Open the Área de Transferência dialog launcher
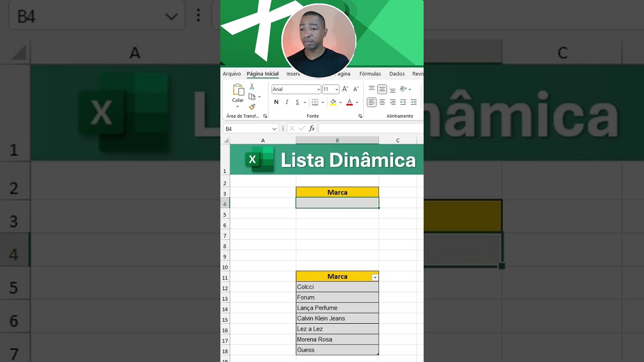 265,116
